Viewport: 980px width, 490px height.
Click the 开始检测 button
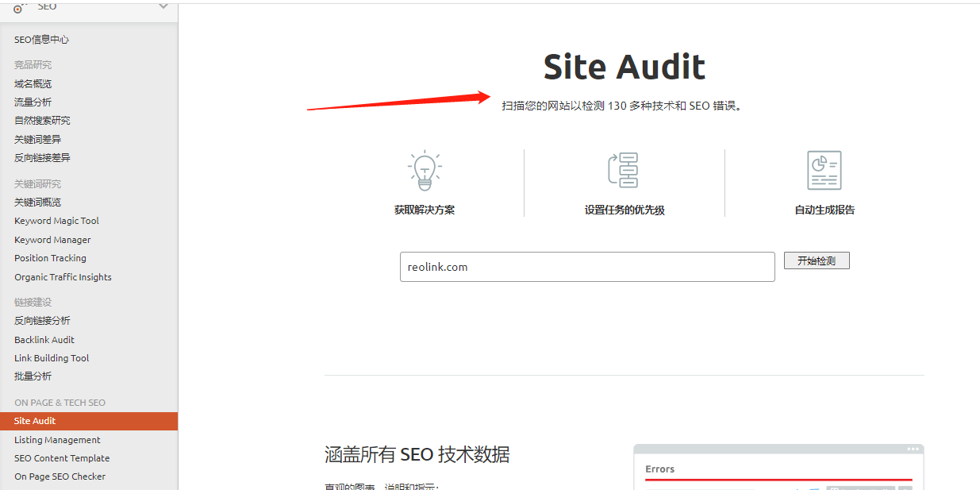tap(817, 260)
